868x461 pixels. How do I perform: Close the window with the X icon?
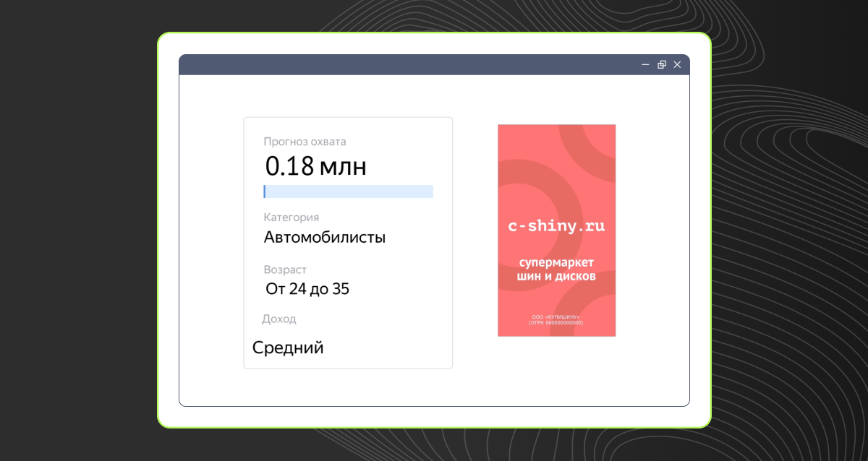[677, 65]
